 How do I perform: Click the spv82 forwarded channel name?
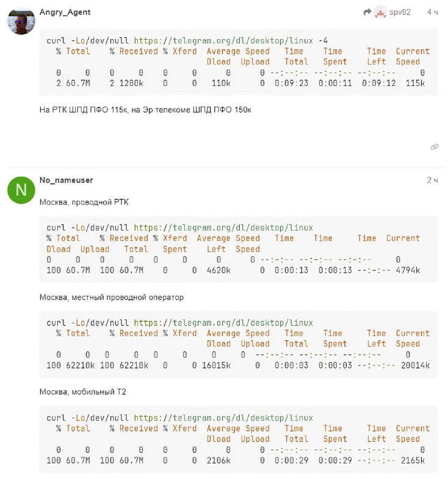pos(400,11)
